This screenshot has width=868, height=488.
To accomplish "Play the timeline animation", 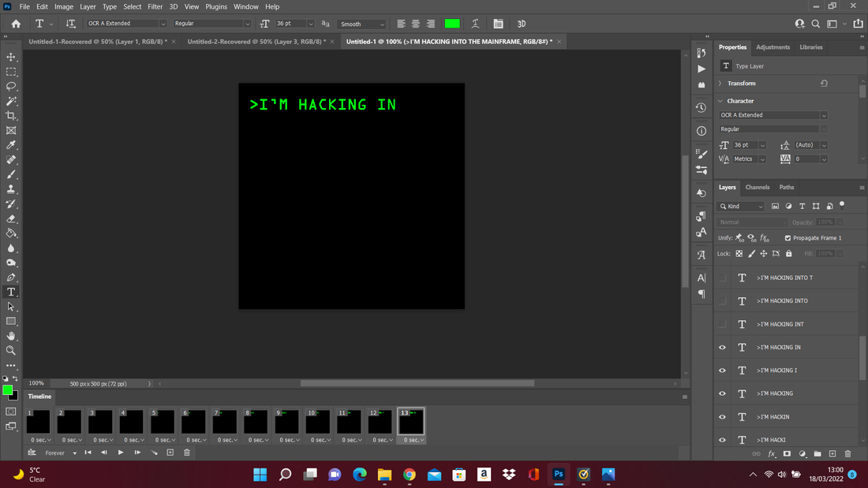I will click(121, 453).
